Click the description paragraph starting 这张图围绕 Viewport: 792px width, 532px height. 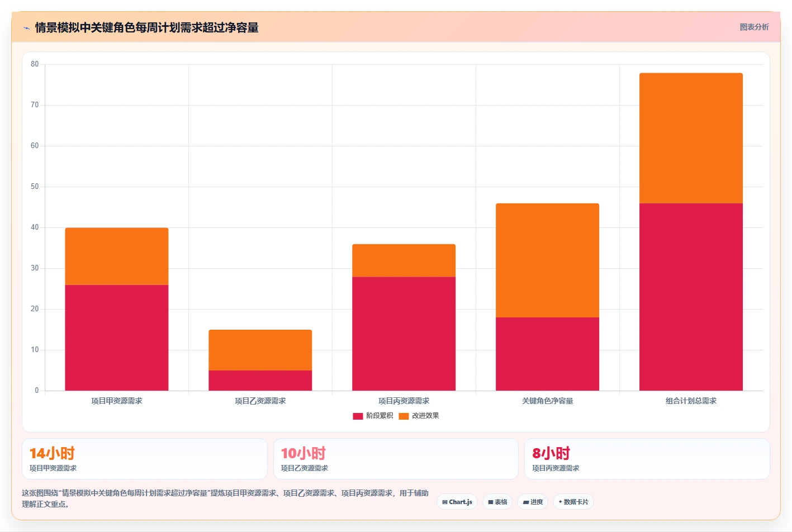tap(225, 498)
